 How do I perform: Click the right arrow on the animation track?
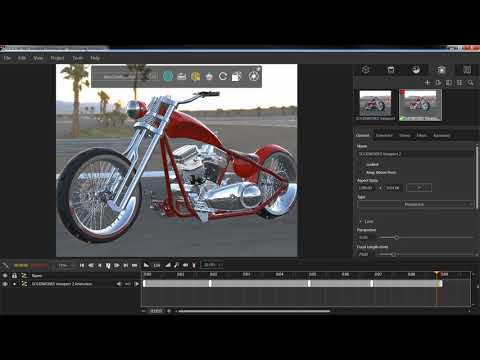[x=137, y=284]
